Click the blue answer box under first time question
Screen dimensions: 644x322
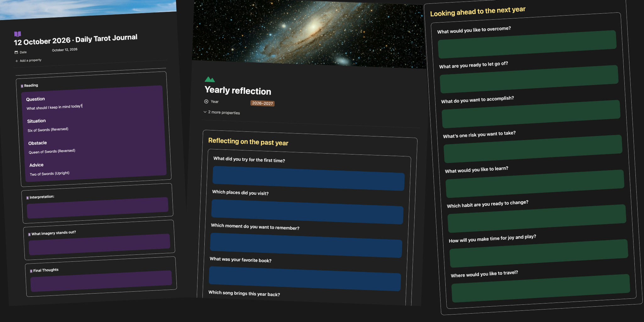point(308,178)
